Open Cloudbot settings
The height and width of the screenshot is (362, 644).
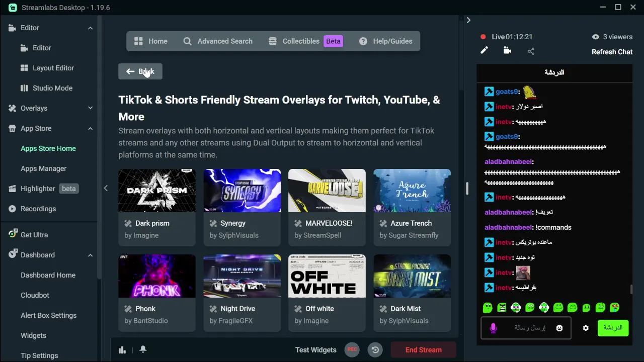tap(35, 295)
